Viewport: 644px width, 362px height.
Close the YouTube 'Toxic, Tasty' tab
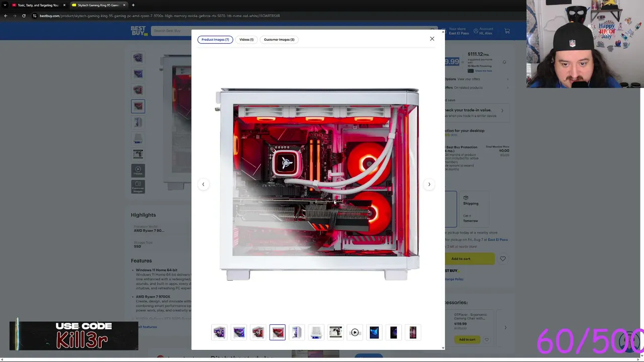(x=64, y=5)
